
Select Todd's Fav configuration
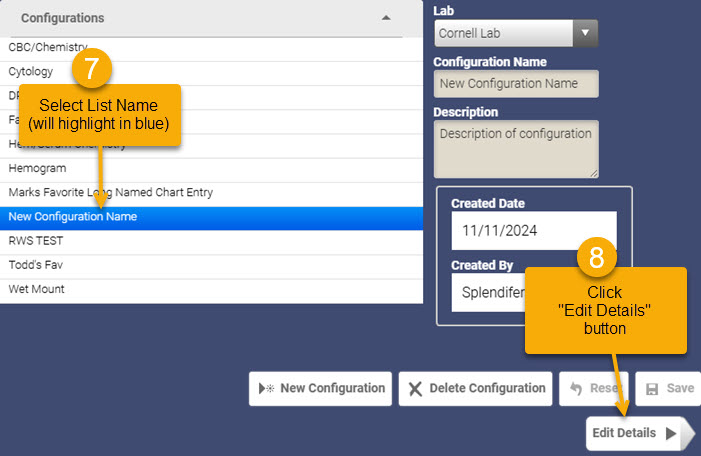(211, 266)
